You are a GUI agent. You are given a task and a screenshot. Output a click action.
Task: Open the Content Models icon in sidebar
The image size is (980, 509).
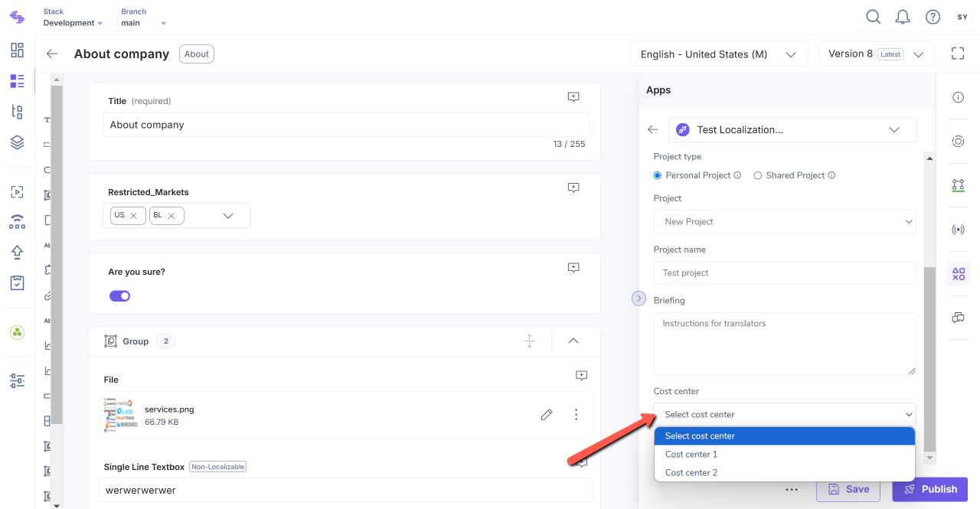pyautogui.click(x=17, y=112)
